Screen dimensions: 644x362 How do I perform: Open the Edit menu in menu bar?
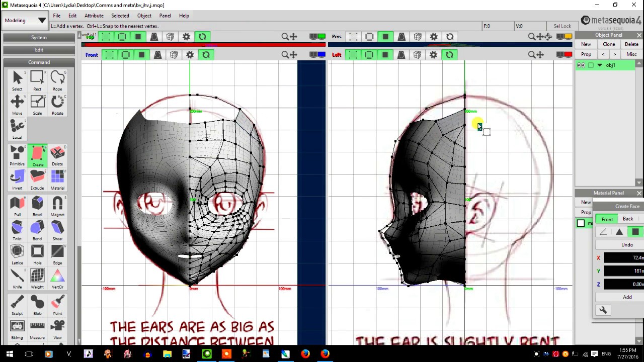point(72,16)
